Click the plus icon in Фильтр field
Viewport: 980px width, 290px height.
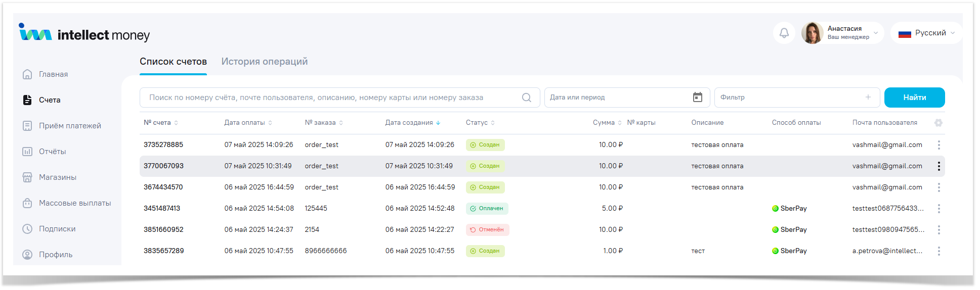(x=868, y=98)
